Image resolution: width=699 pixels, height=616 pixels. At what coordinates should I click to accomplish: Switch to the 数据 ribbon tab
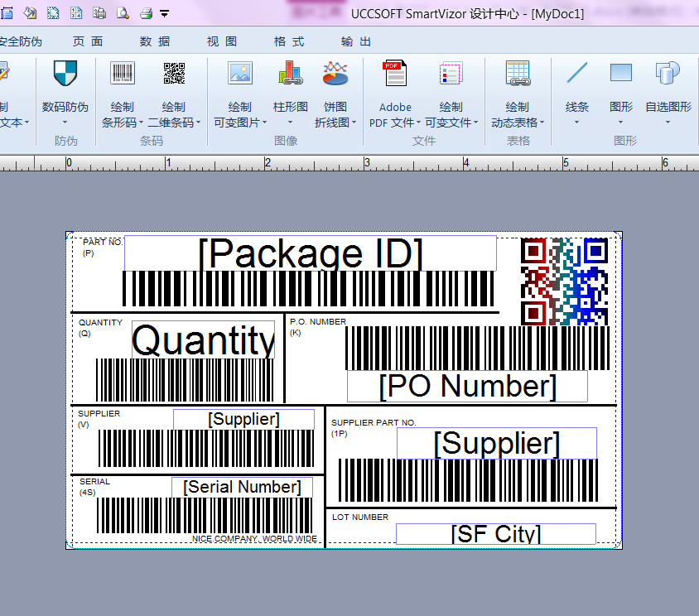tap(153, 41)
